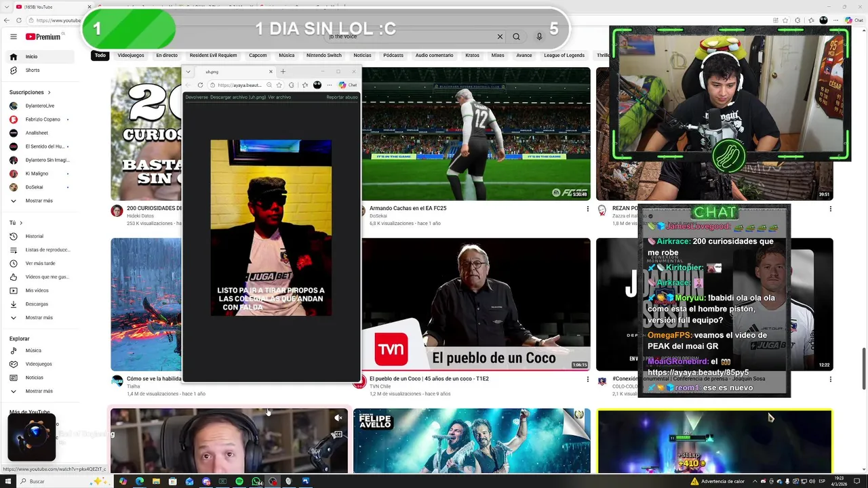Open the Spotify icon on the taskbar
This screenshot has height=488, width=868.
[239, 481]
